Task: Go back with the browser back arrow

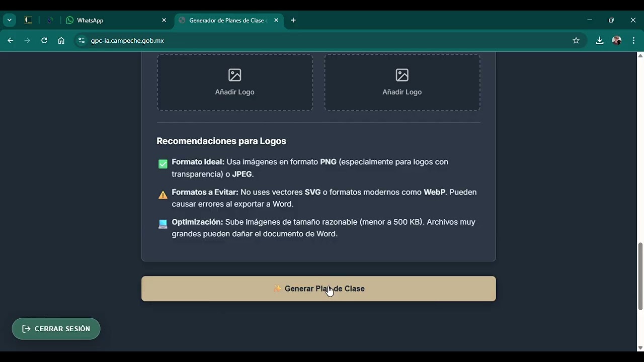Action: (x=11, y=40)
